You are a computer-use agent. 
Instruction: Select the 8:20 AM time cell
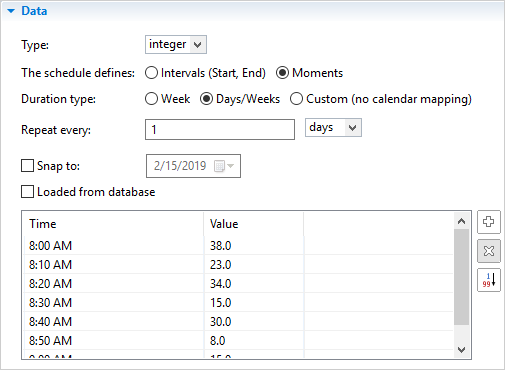114,284
